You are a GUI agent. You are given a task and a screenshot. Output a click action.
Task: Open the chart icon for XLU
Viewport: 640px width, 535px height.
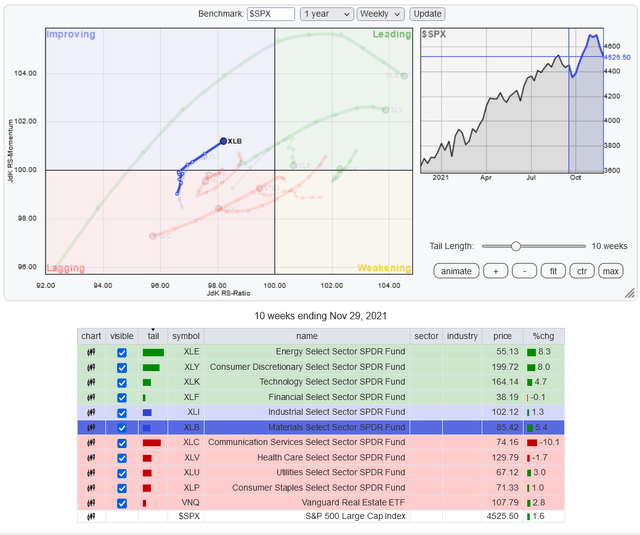click(91, 473)
